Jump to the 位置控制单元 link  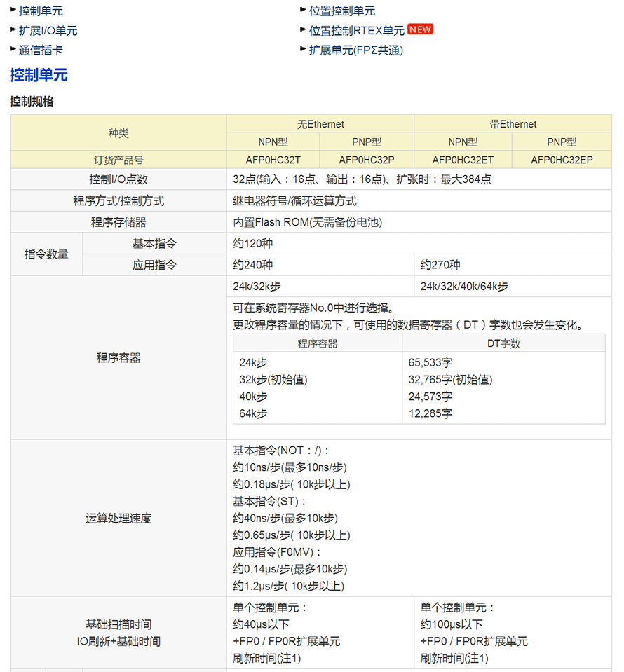342,11
